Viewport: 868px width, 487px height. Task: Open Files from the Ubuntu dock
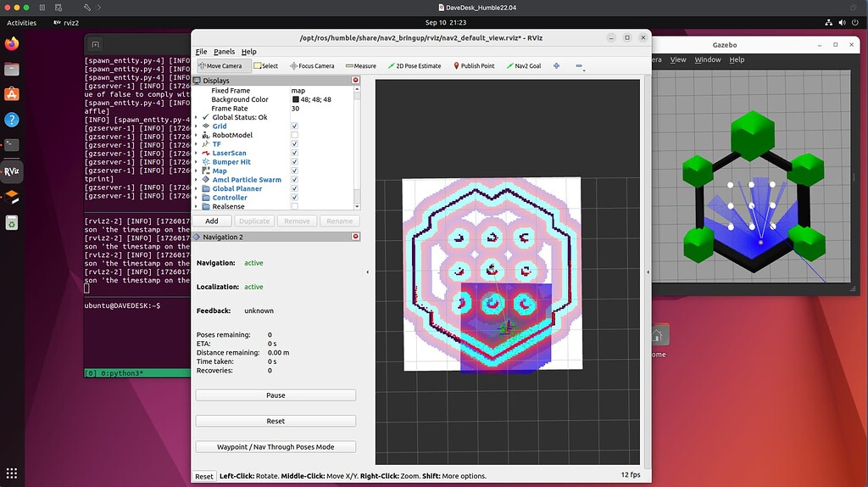pos(12,69)
